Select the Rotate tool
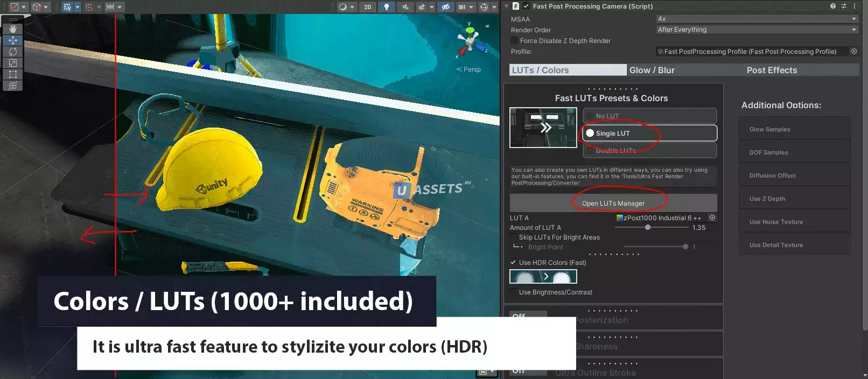Image resolution: width=868 pixels, height=379 pixels. pos(13,52)
